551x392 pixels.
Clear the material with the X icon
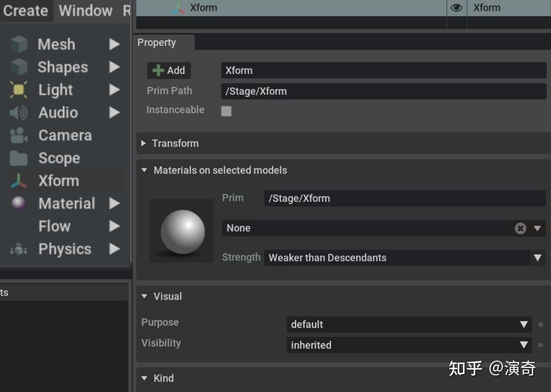click(520, 228)
